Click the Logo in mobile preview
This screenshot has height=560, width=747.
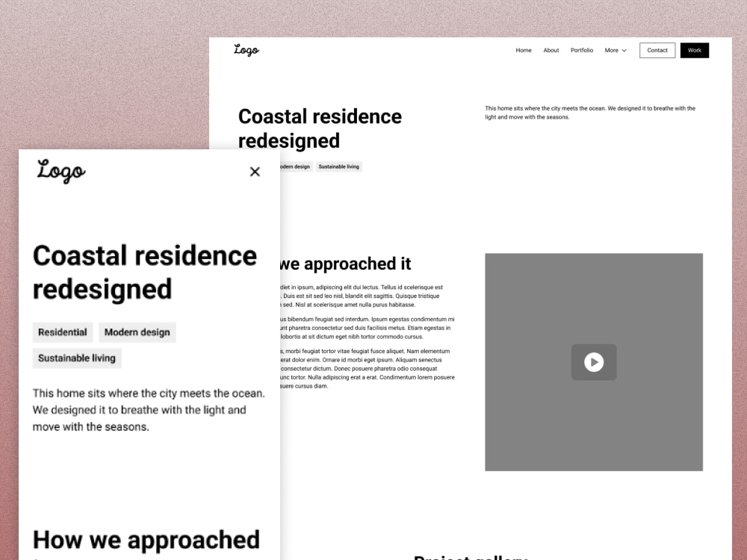61,171
